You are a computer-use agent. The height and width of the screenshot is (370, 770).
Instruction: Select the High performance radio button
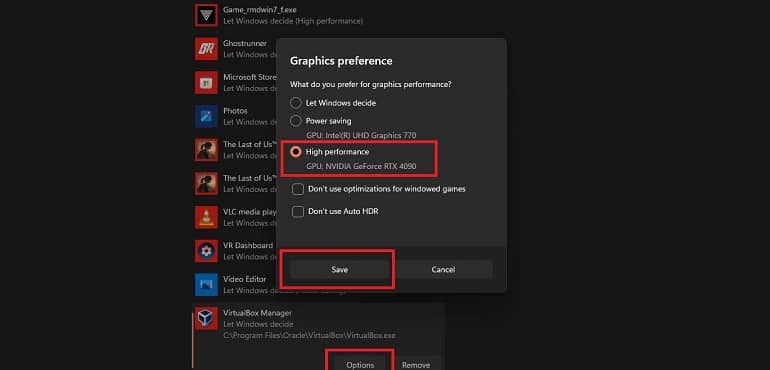tap(296, 152)
